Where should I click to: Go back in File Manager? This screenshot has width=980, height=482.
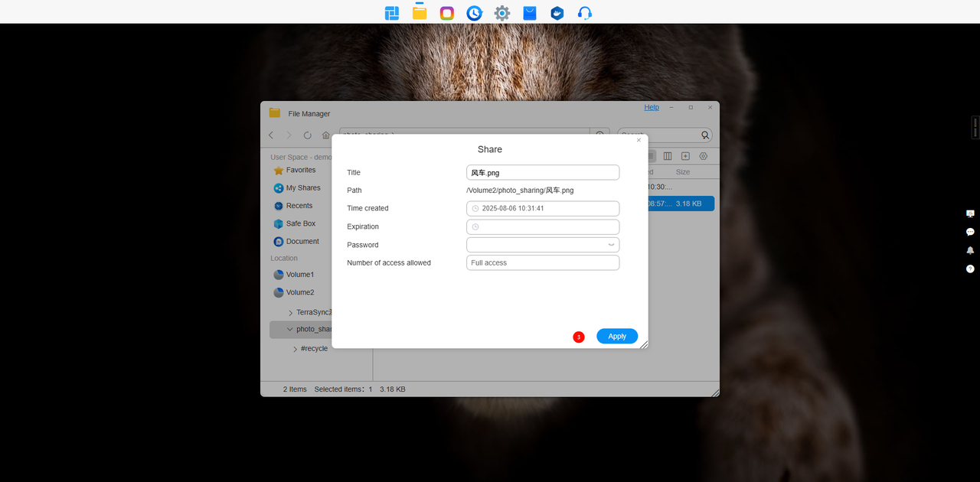pos(271,135)
